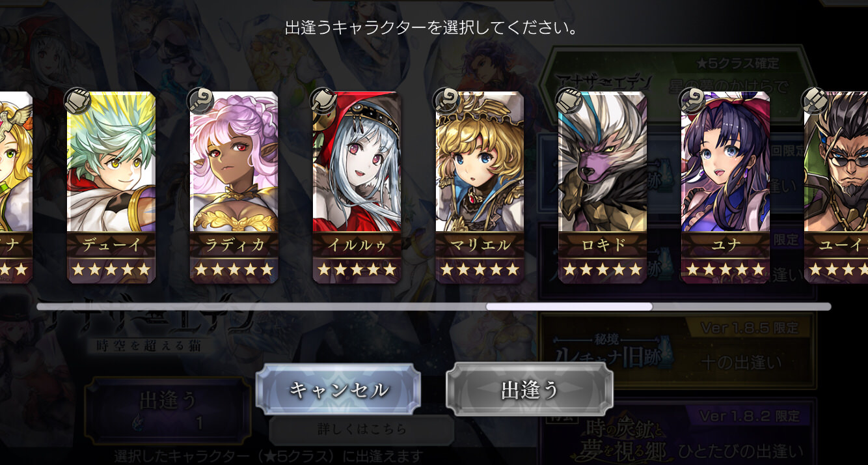868x465 pixels.
Task: Select the partially visible blonde character card
Action: pyautogui.click(x=16, y=188)
